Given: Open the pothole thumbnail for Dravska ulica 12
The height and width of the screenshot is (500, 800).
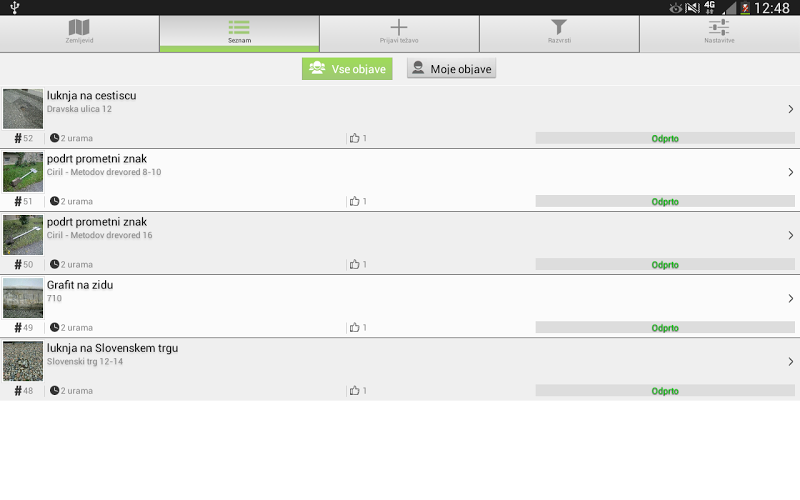Looking at the screenshot, I should [x=23, y=109].
